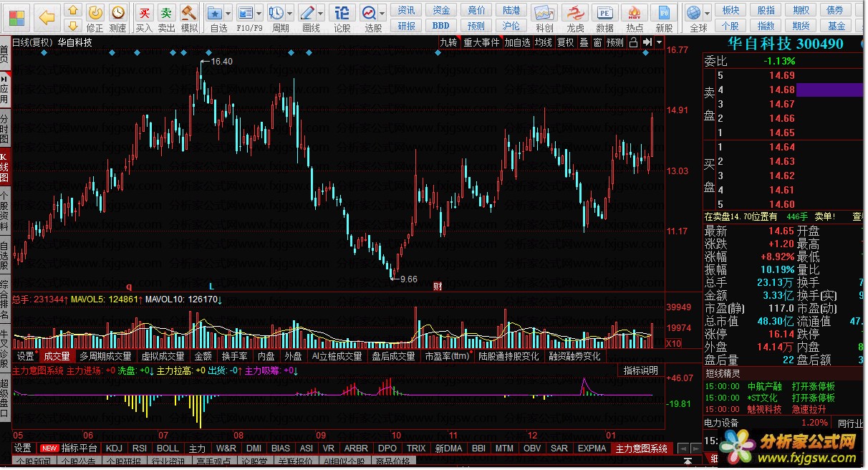This screenshot has width=868, height=470.
Task: Select the 换手率 volume sub-tab
Action: (x=234, y=356)
